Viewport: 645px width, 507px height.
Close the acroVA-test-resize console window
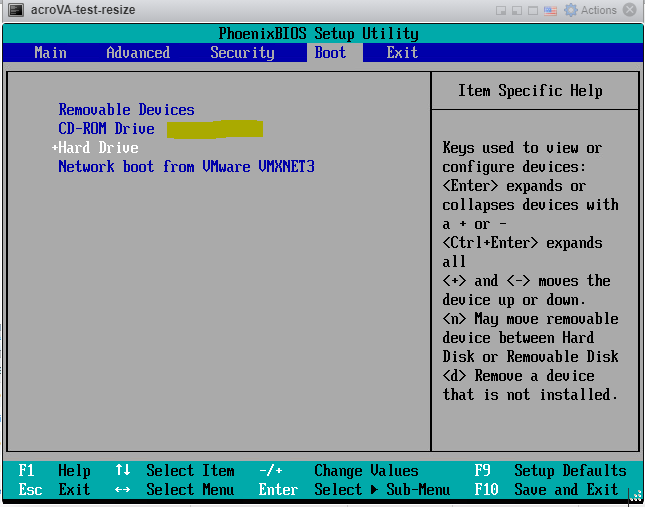point(630,10)
